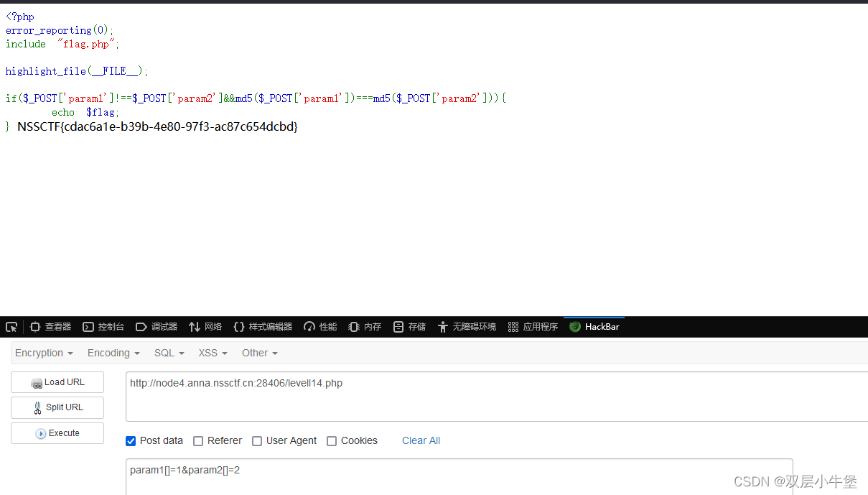Check the Cookies checkbox
This screenshot has height=495, width=868.
[x=332, y=440]
